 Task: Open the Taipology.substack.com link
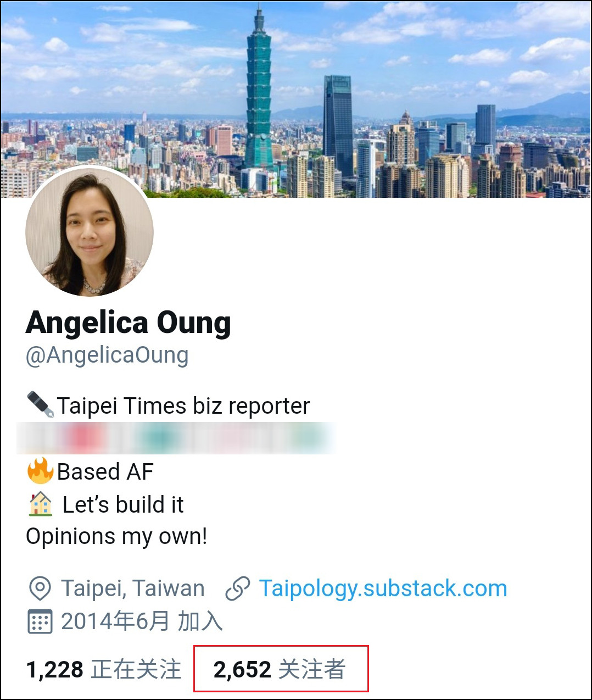point(383,588)
